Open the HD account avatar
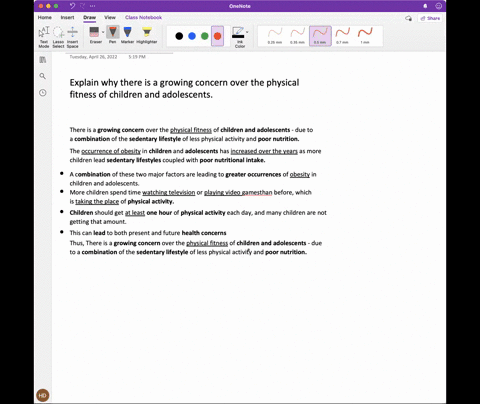 tap(43, 395)
